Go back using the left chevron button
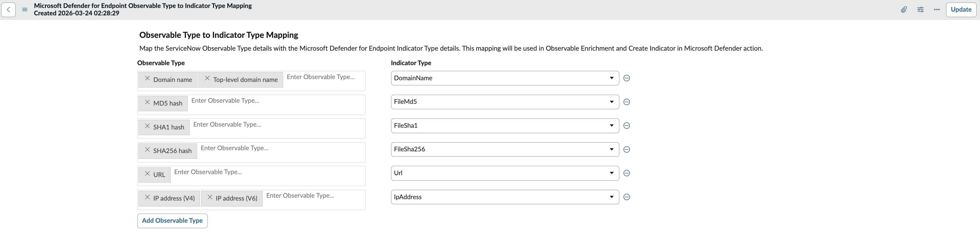980x231 pixels. (x=8, y=9)
